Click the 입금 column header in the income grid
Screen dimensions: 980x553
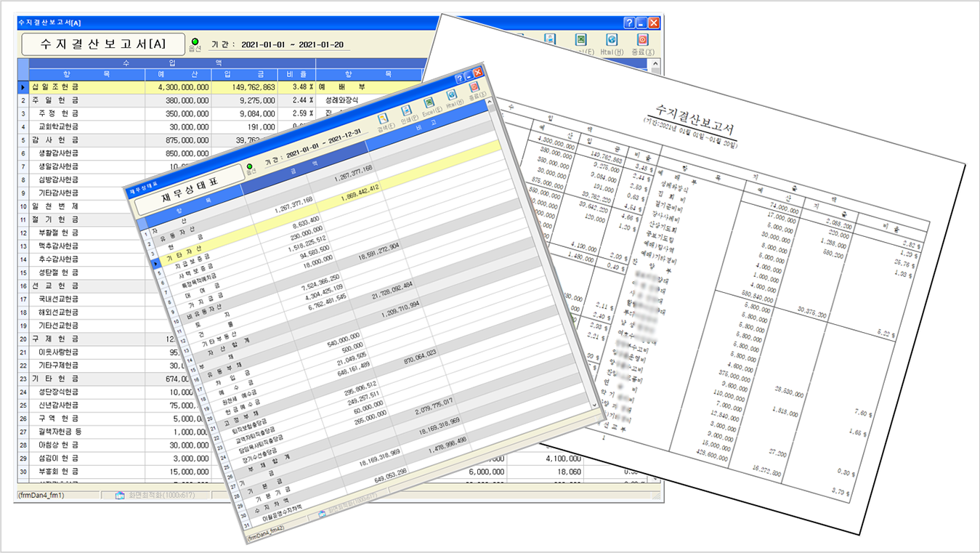244,74
